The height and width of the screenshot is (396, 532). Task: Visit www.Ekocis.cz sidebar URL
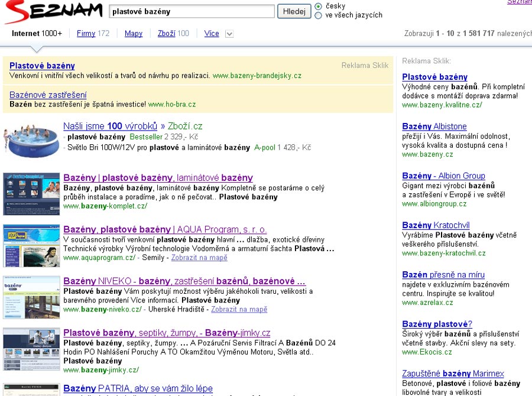coord(427,352)
